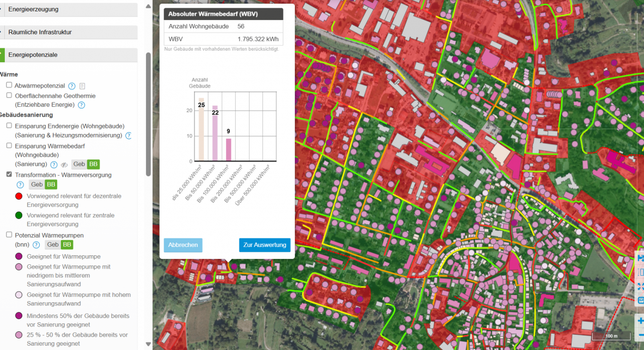Click pink 25 % - 50 % Gebäude swatch
This screenshot has height=350, width=644.
(x=19, y=335)
